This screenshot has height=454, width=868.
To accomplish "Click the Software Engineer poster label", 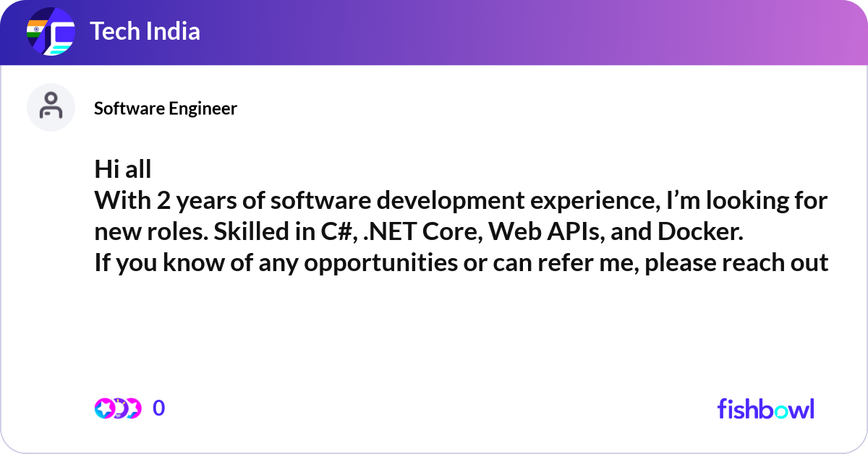I will click(x=166, y=108).
